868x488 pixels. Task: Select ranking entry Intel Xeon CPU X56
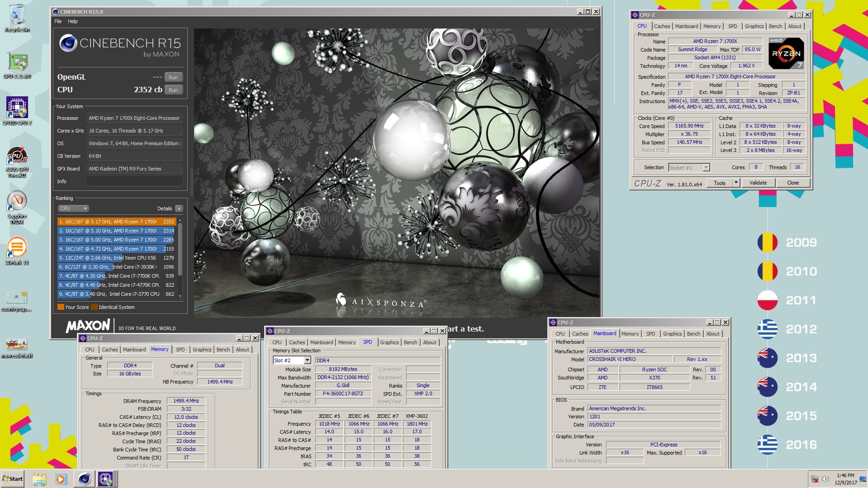(116, 258)
